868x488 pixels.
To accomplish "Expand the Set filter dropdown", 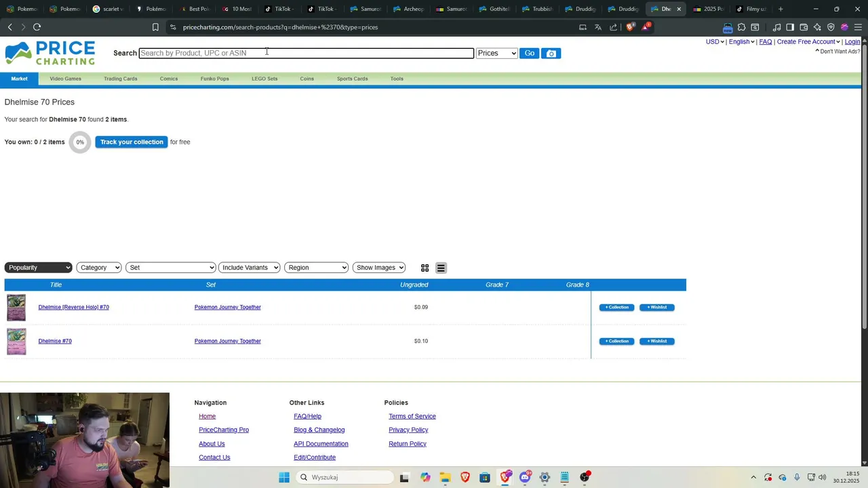I will 171,268.
